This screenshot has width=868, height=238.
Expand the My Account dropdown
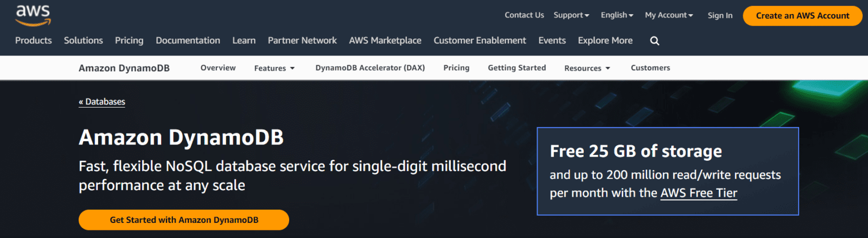[x=669, y=15]
